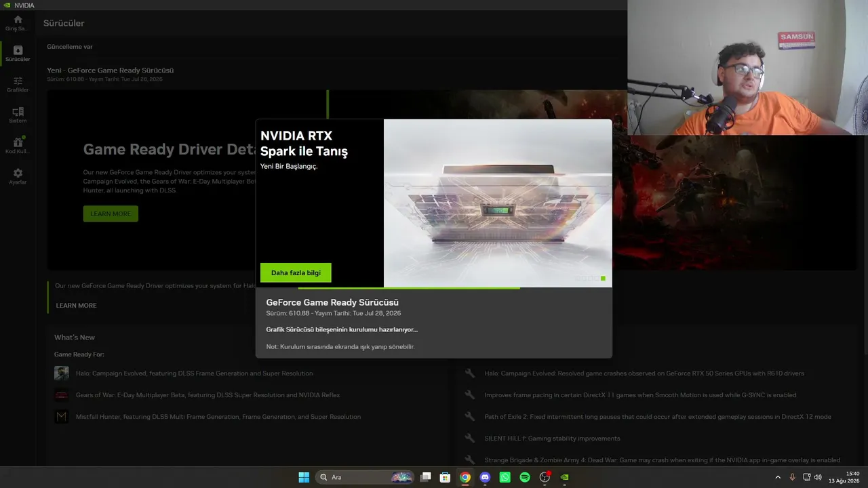Viewport: 868px width, 488px height.
Task: Click the Daha fazla bilgi button
Action: (x=296, y=272)
